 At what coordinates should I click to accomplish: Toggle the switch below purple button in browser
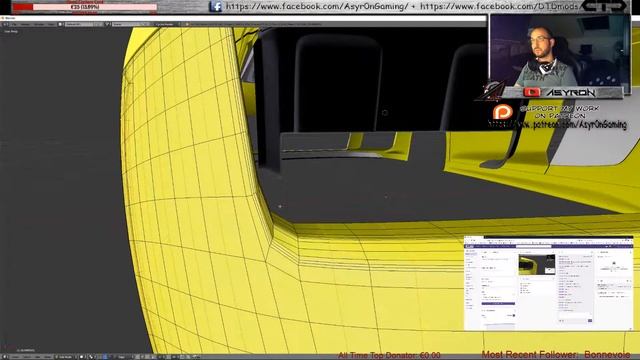[x=513, y=316]
